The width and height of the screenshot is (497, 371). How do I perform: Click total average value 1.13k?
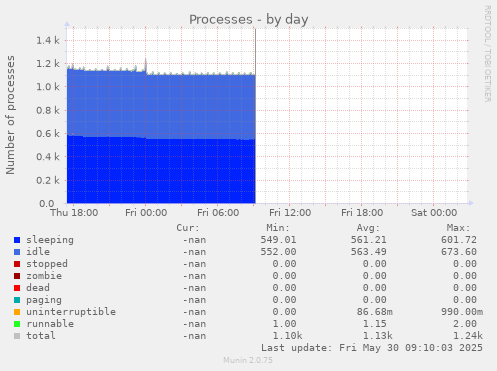tap(378, 336)
